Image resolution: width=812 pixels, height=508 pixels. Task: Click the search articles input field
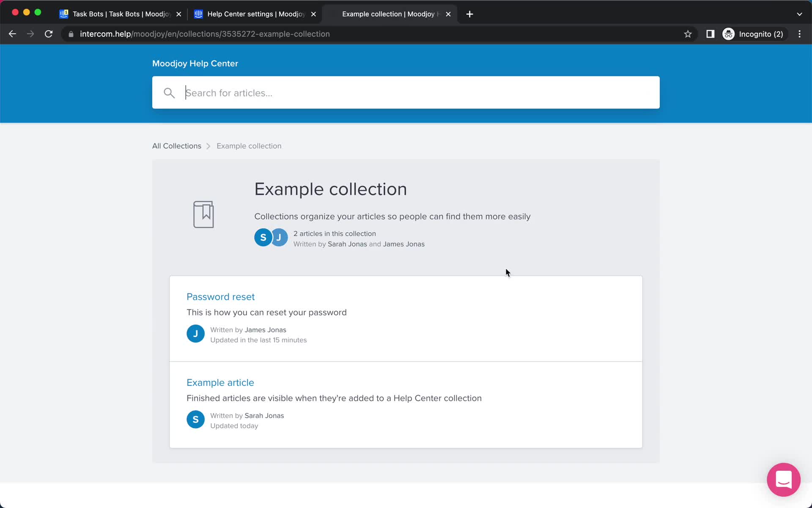[406, 92]
